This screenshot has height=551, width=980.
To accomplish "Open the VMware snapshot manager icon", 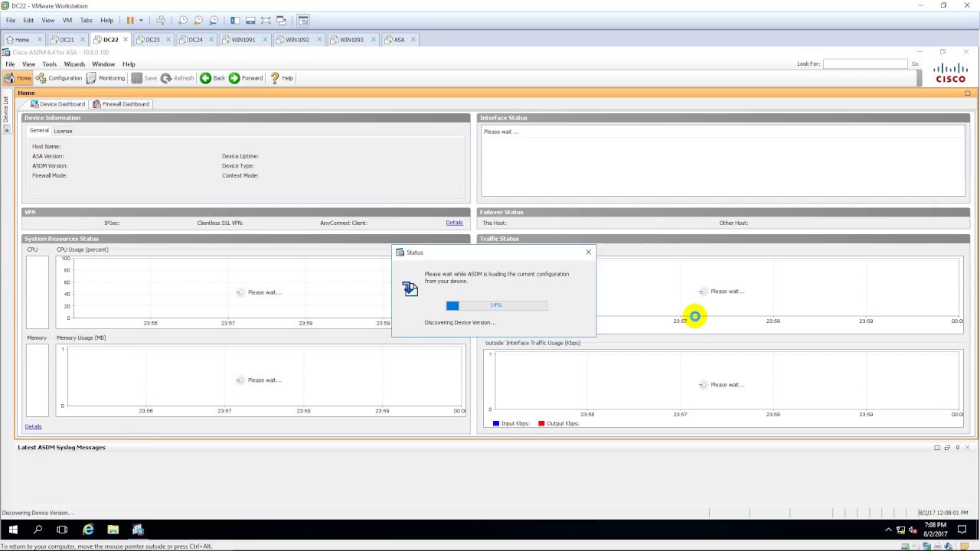I will coord(214,20).
